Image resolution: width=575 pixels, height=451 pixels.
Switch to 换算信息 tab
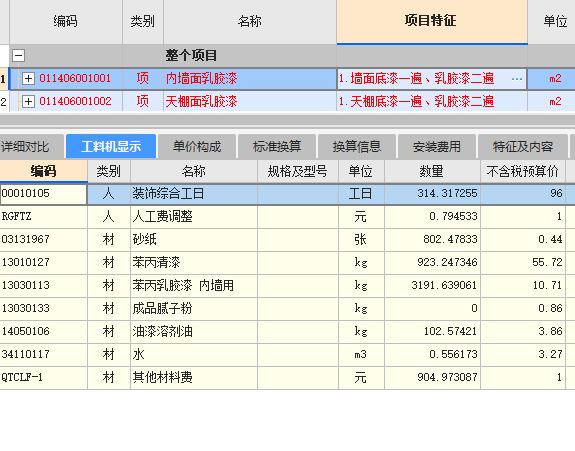357,147
